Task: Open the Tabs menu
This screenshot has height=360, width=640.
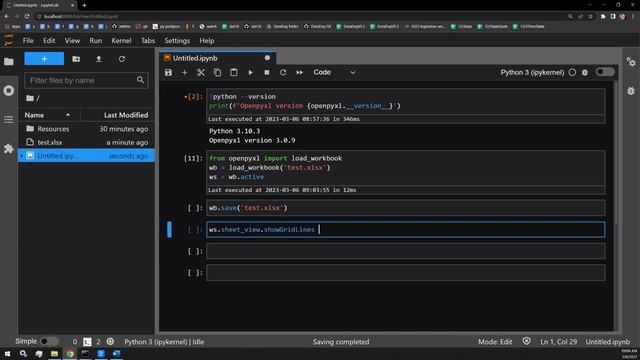Action: point(148,40)
